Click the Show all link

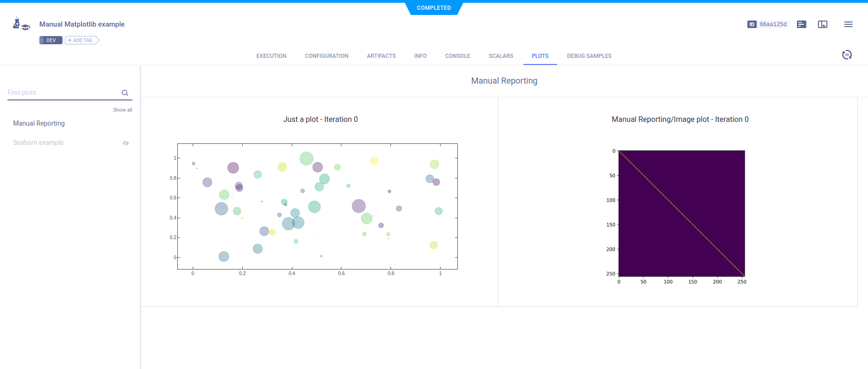tap(123, 110)
